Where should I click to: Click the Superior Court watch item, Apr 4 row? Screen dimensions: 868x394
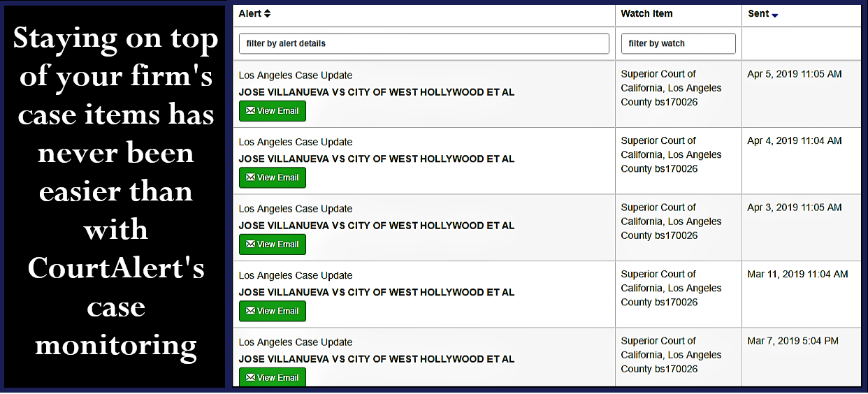672,154
